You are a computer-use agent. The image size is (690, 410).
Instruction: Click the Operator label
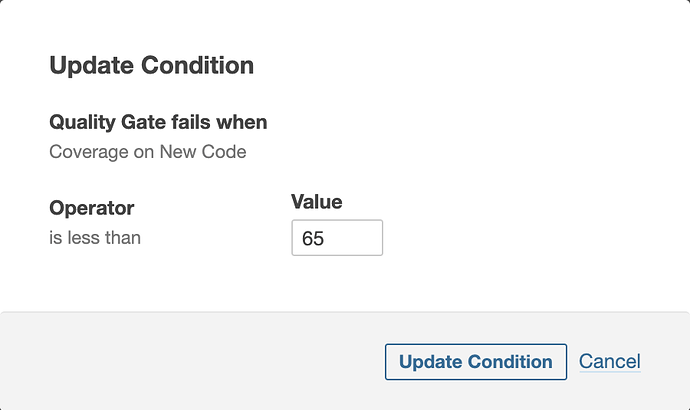[x=91, y=208]
